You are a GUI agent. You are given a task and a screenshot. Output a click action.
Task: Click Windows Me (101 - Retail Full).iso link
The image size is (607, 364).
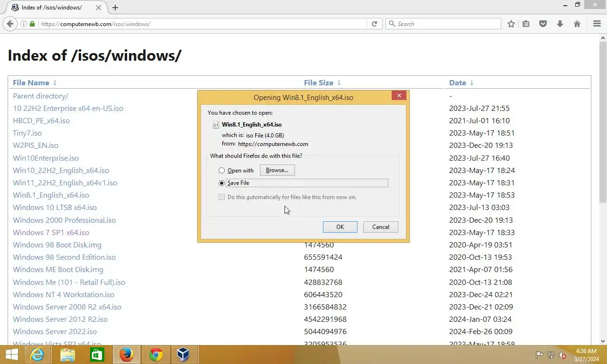(x=69, y=282)
